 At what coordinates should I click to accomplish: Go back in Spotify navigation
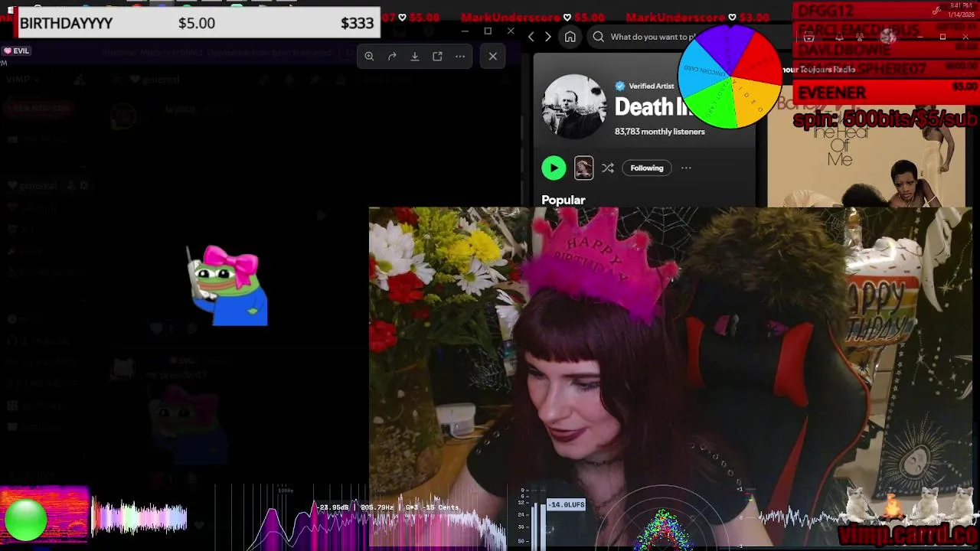coord(531,37)
